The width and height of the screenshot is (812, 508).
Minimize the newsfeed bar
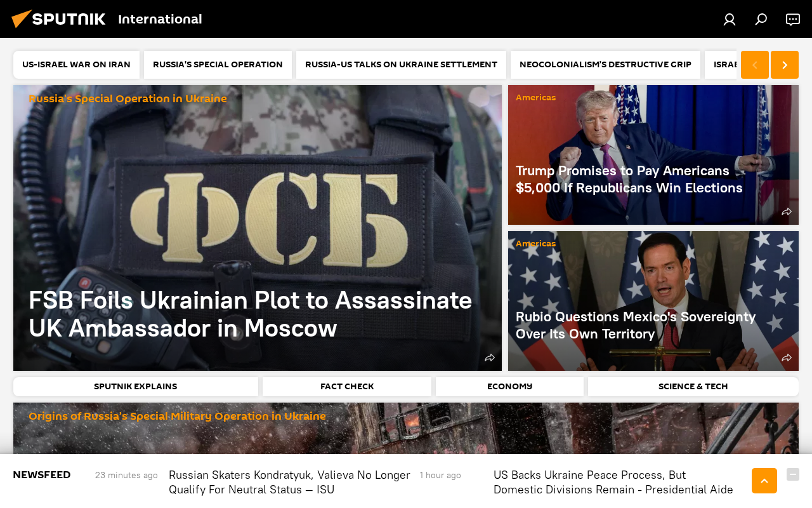click(793, 474)
